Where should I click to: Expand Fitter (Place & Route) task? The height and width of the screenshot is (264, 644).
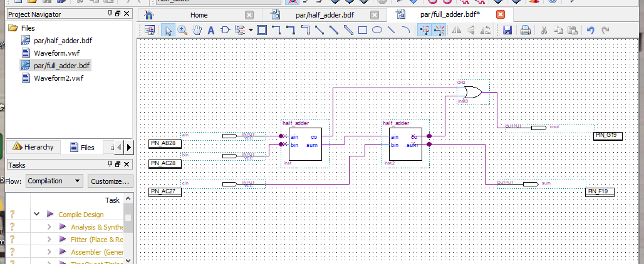49,240
